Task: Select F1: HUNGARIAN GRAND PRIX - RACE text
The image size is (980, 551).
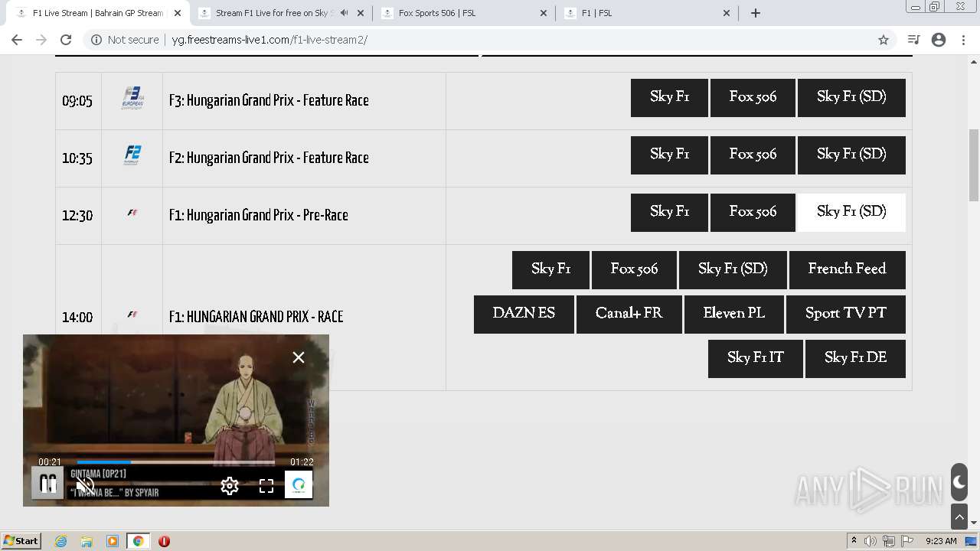Action: tap(256, 317)
